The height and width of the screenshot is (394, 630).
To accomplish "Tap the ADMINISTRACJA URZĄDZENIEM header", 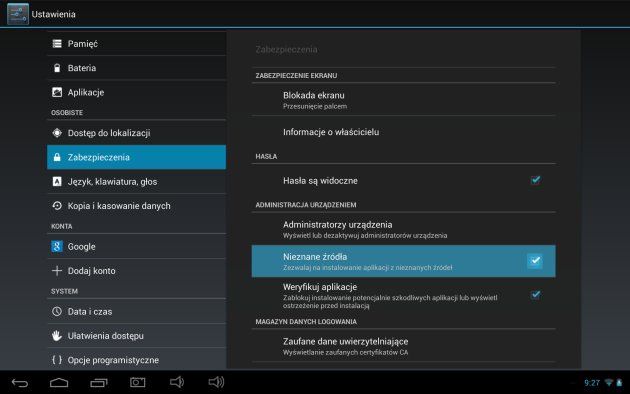I will click(306, 205).
